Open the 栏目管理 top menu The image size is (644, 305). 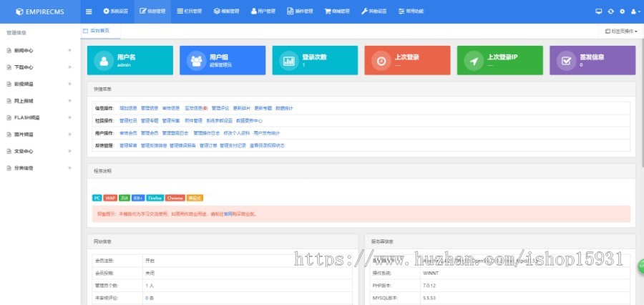coord(190,11)
